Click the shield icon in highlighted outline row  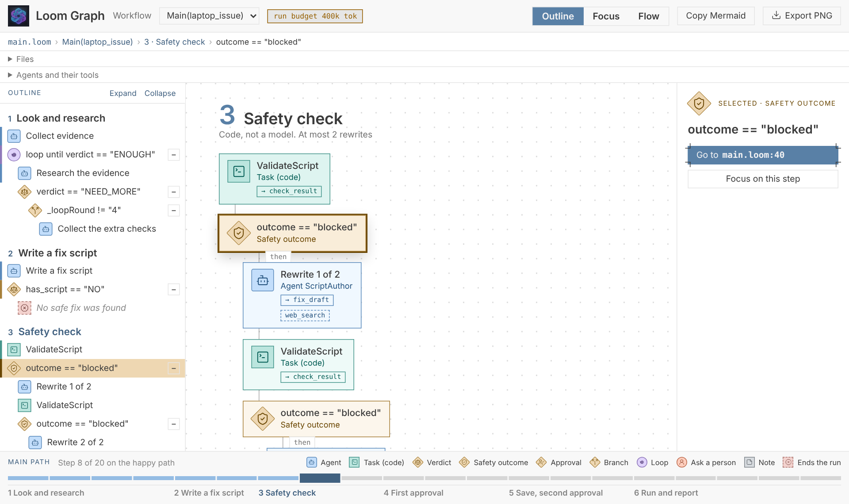point(14,368)
